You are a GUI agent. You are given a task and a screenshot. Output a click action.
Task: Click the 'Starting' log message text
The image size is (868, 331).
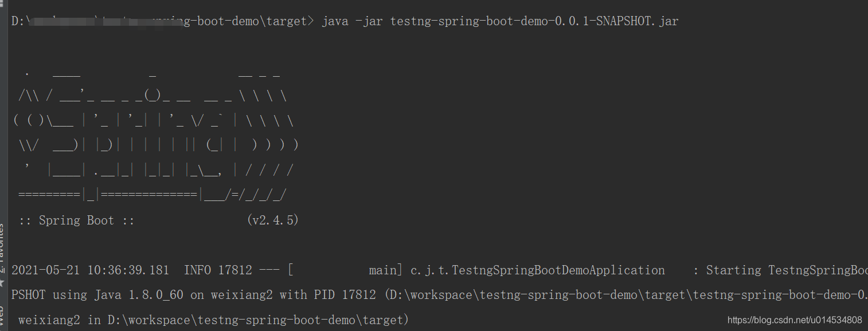[x=733, y=270]
